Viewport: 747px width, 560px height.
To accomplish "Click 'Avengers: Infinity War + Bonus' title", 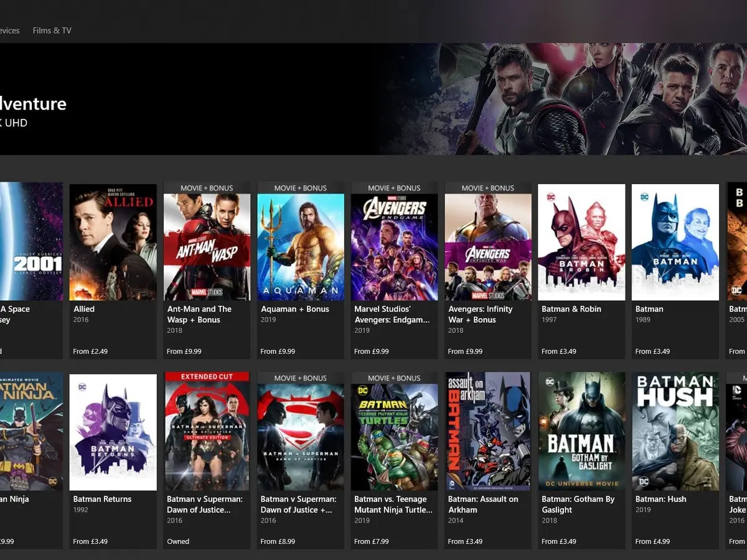I will [x=481, y=314].
